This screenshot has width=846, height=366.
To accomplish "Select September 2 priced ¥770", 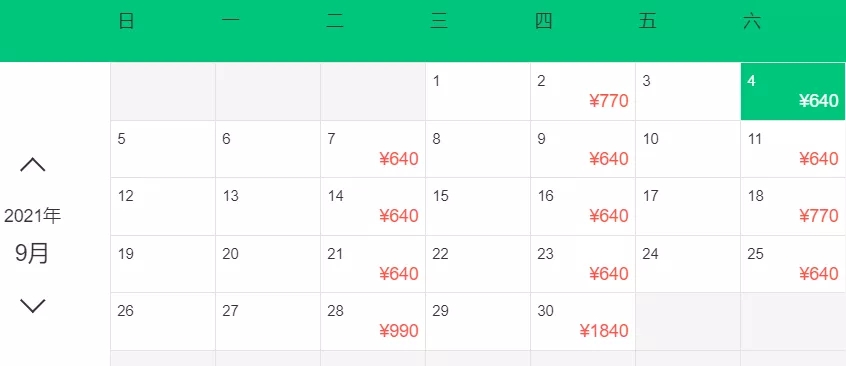I will click(x=583, y=91).
